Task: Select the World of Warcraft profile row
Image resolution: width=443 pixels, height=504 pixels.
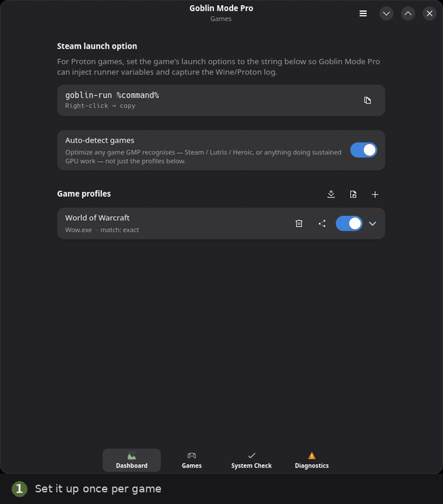Action: click(221, 223)
